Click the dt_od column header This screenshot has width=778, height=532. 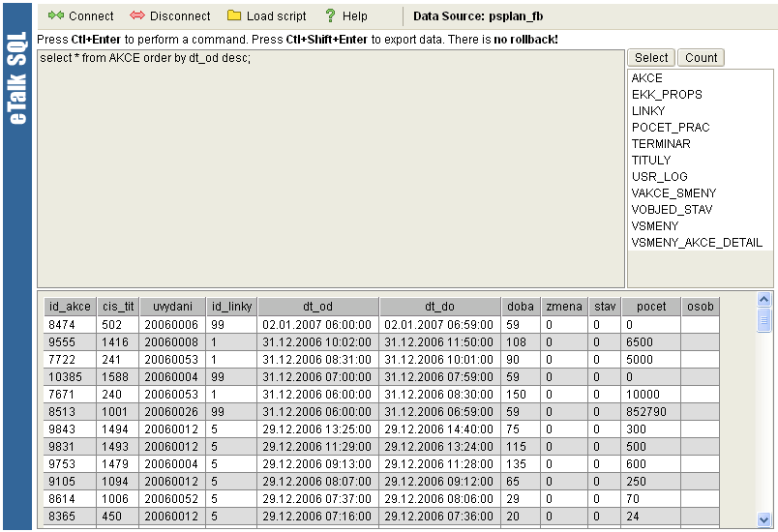tap(317, 307)
